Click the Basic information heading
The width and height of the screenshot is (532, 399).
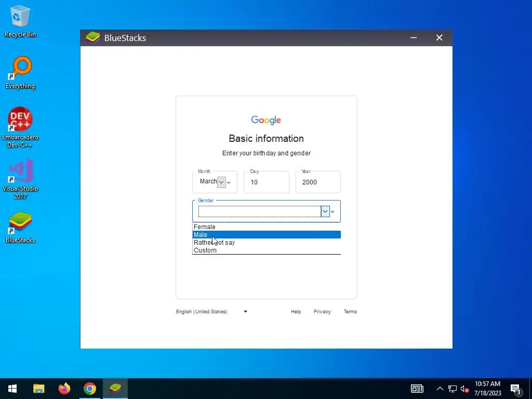tap(267, 138)
